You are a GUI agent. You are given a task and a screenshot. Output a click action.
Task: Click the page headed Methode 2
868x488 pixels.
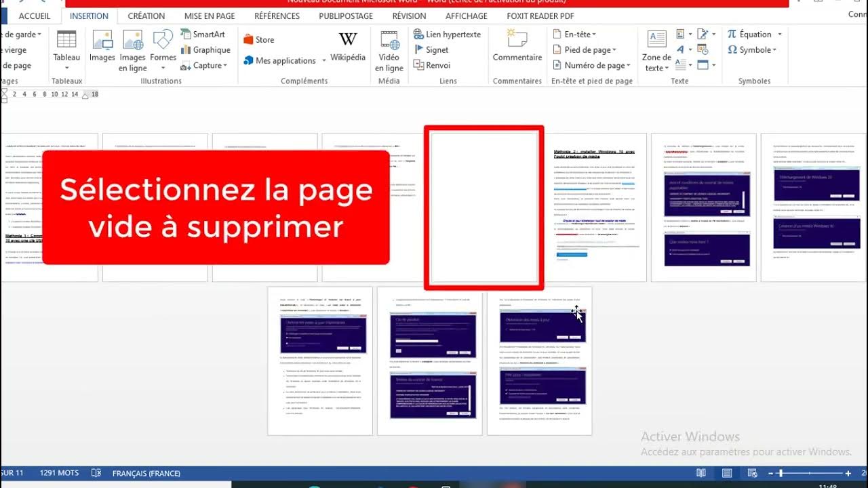(x=594, y=207)
